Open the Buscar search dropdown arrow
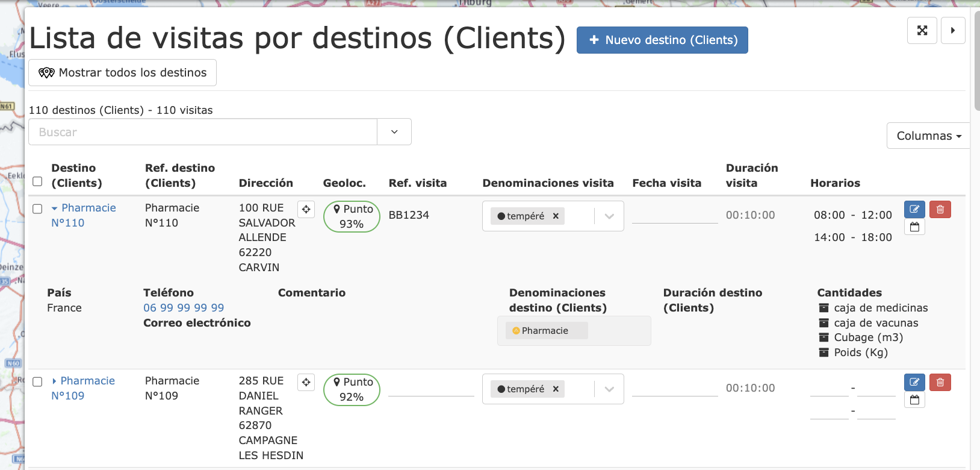 [x=394, y=132]
